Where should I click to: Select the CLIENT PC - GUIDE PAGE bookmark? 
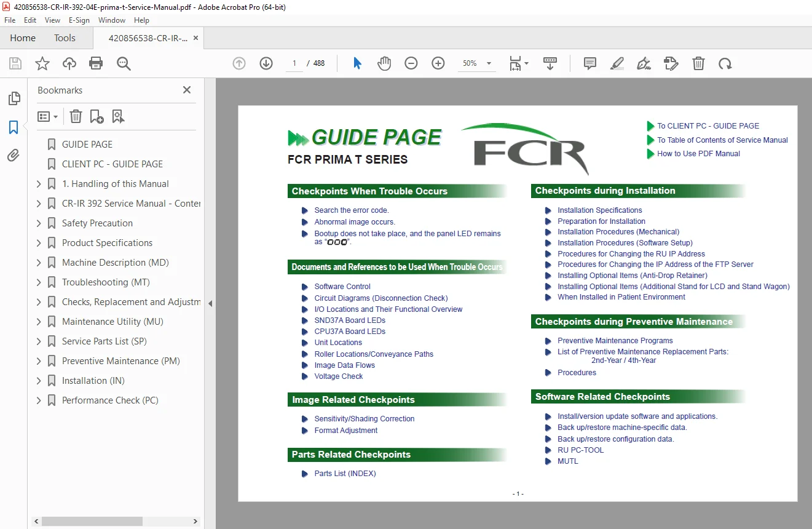pyautogui.click(x=112, y=164)
